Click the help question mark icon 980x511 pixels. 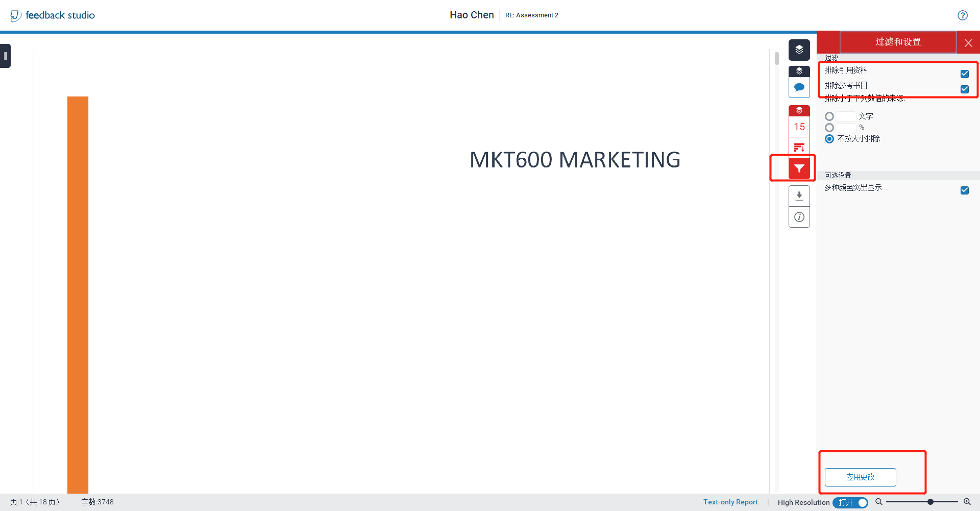[963, 15]
